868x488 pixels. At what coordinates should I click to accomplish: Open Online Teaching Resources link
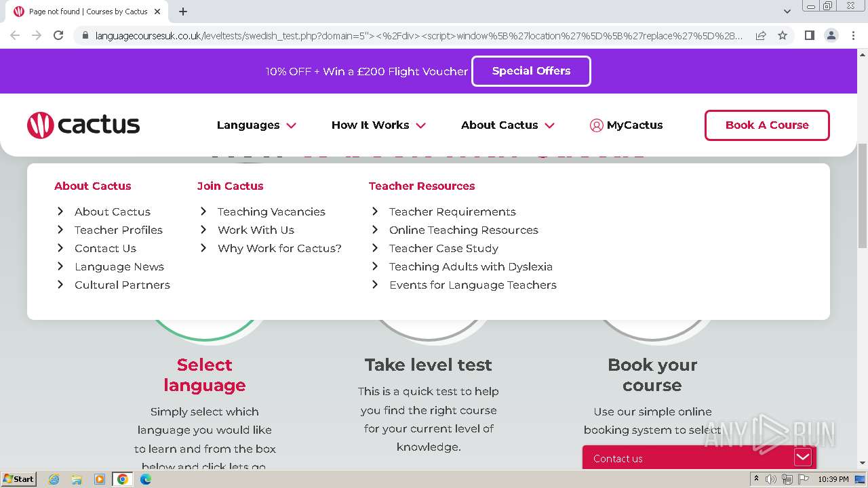[x=464, y=230]
